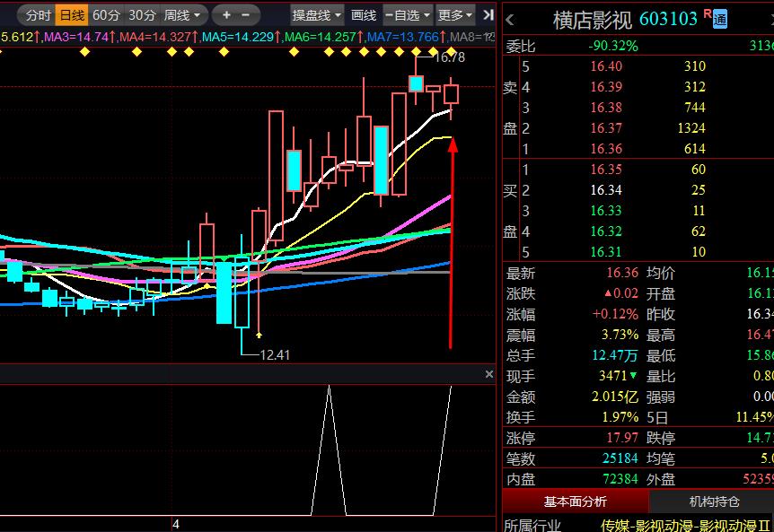Open the 自选 watchlist dropdown

pyautogui.click(x=408, y=15)
